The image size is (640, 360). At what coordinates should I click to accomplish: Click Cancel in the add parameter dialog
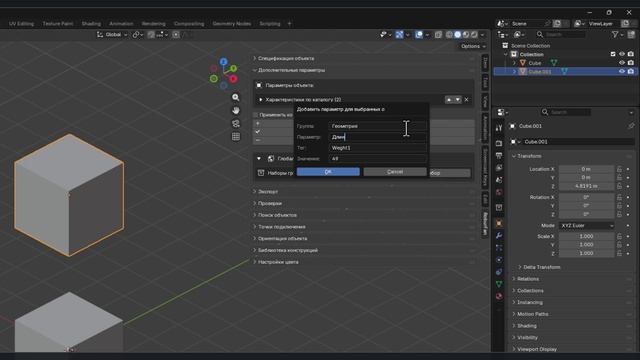pyautogui.click(x=395, y=172)
